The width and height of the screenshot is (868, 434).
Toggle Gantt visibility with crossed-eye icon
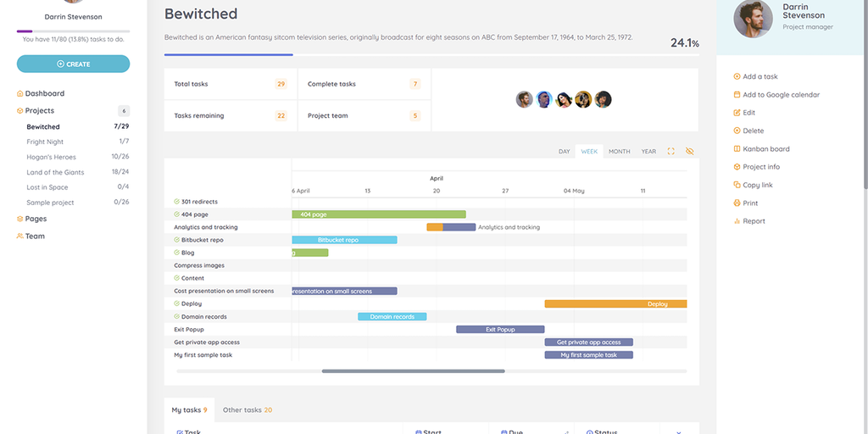click(689, 152)
